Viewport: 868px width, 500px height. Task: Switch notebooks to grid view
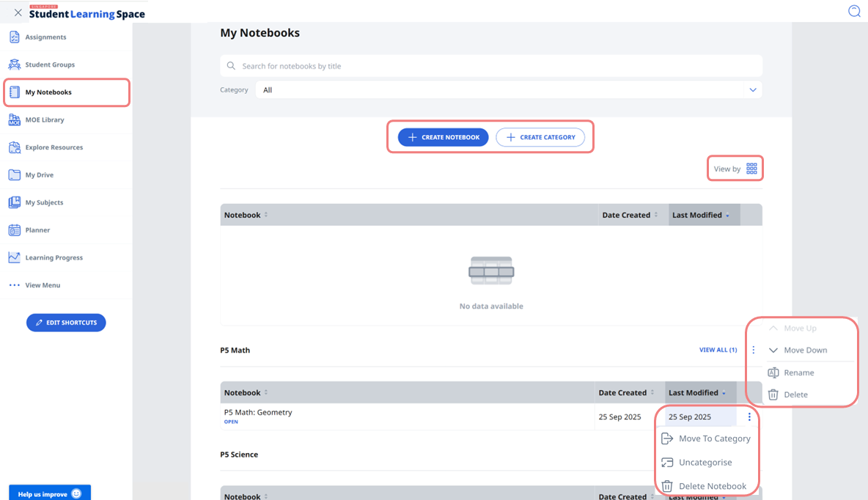pyautogui.click(x=751, y=169)
